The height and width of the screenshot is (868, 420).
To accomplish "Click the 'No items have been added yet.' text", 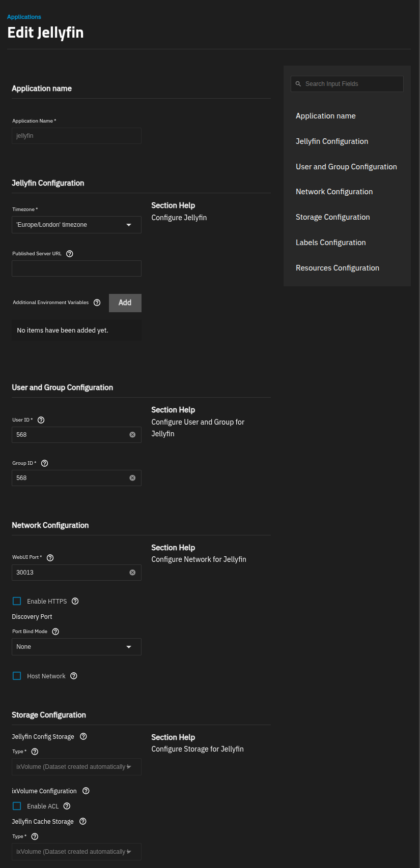I will [63, 331].
